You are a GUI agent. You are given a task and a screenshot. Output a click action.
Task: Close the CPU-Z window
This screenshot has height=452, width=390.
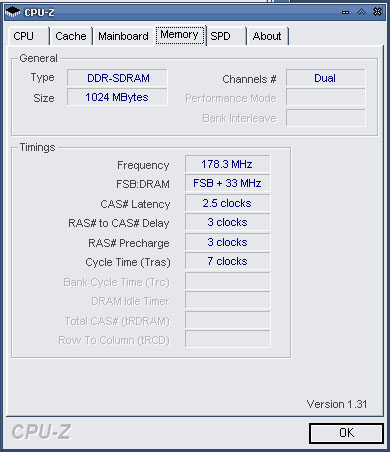coord(377,12)
